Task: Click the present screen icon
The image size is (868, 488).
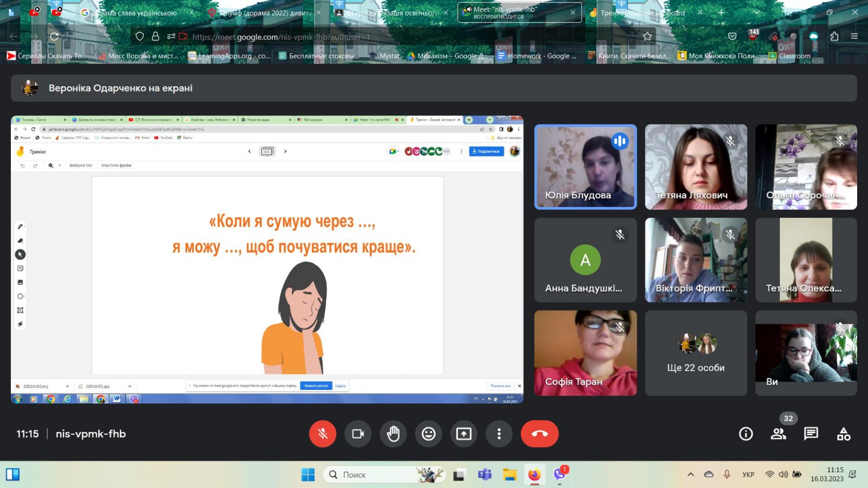Action: 464,434
